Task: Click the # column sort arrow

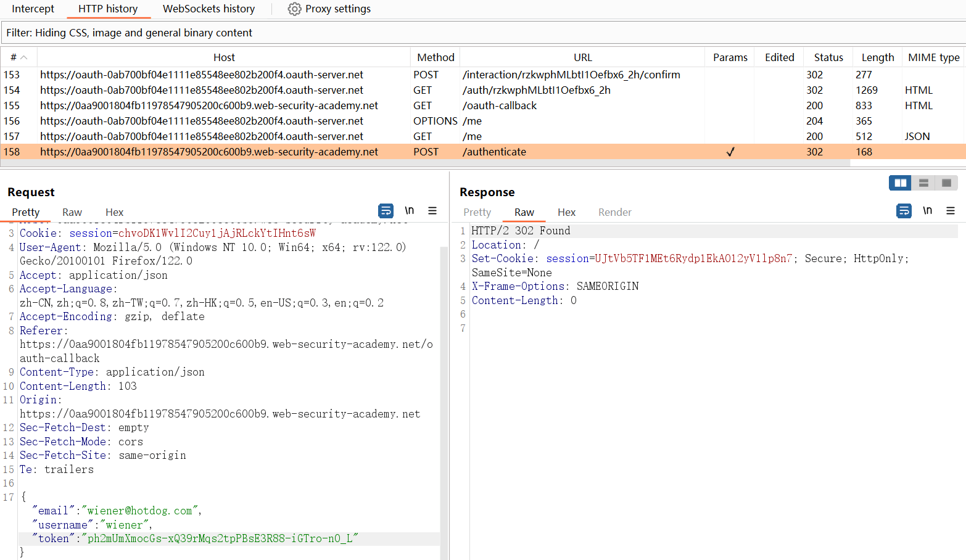Action: coord(24,57)
